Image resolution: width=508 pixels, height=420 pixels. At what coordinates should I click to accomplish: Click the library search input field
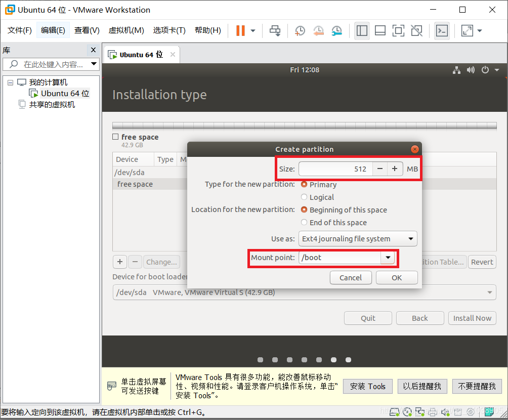coord(52,64)
